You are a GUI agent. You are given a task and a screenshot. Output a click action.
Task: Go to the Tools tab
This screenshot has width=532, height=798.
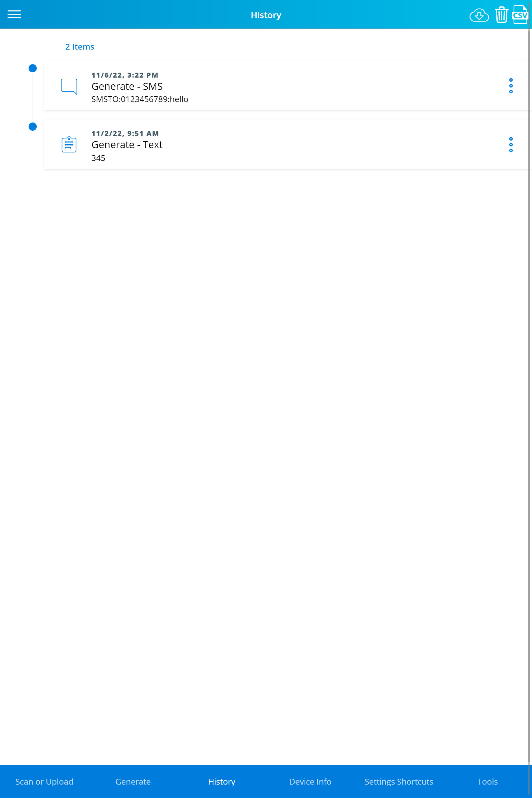pyautogui.click(x=488, y=781)
